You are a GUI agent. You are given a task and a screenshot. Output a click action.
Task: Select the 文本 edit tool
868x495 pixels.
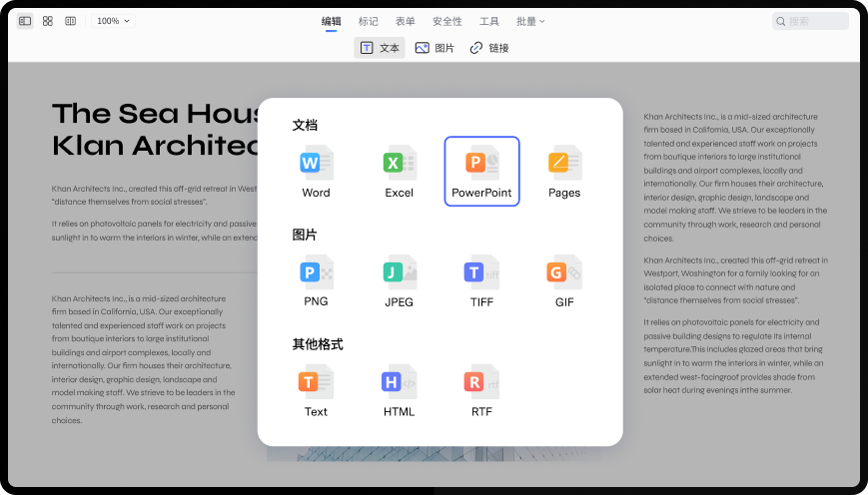click(x=380, y=48)
